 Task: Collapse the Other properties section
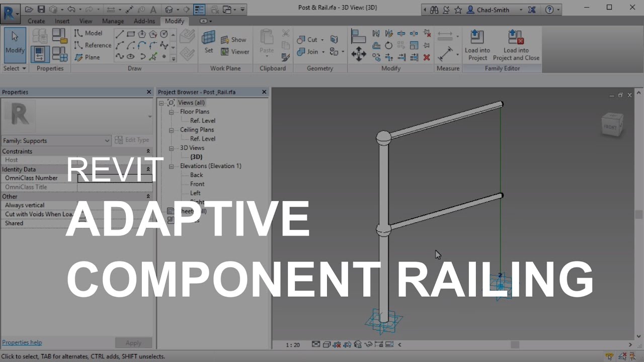(148, 197)
